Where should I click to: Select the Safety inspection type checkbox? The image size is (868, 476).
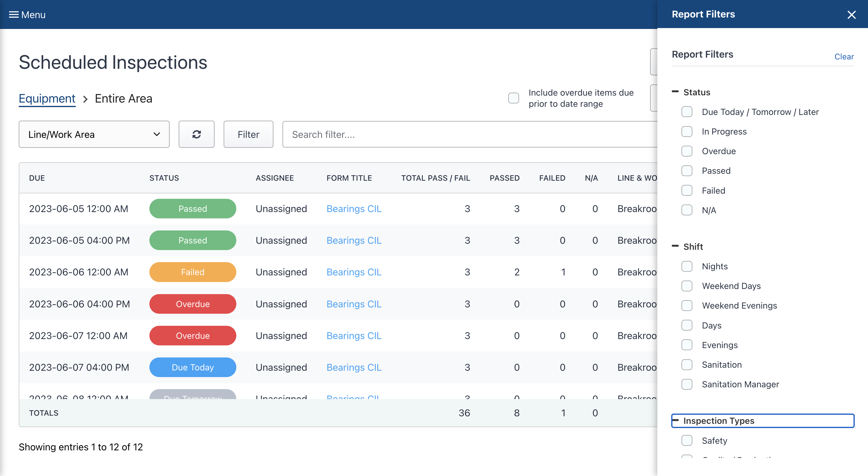coord(687,440)
